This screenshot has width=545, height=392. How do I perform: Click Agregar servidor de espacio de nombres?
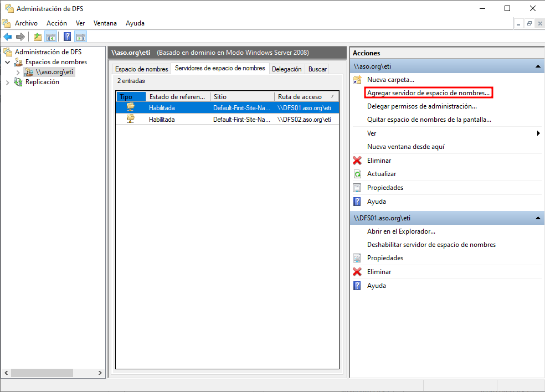pos(428,93)
